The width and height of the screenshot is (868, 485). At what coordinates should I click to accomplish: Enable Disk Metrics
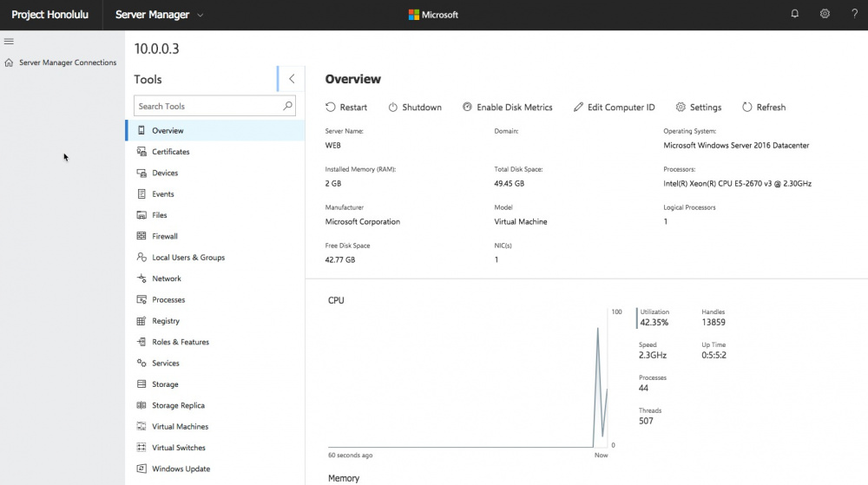[x=507, y=108]
